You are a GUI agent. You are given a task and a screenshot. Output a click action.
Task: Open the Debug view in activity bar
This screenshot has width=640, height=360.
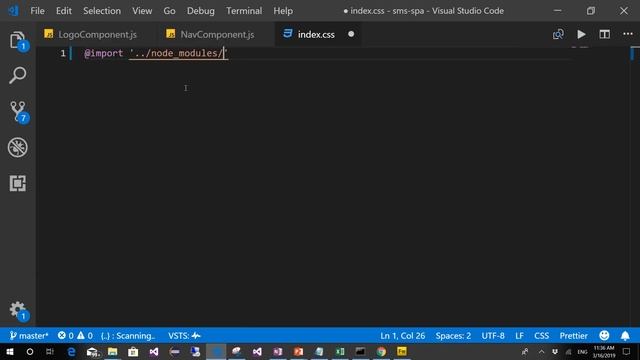pyautogui.click(x=18, y=147)
